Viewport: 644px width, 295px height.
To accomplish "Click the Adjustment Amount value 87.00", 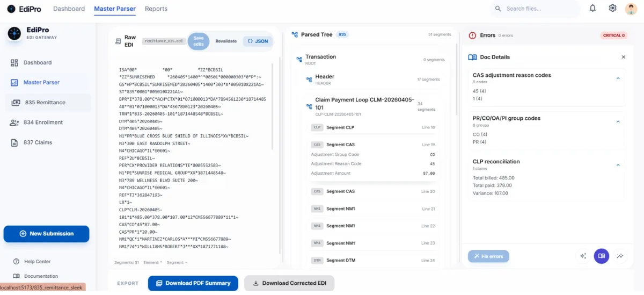I will 429,174.
